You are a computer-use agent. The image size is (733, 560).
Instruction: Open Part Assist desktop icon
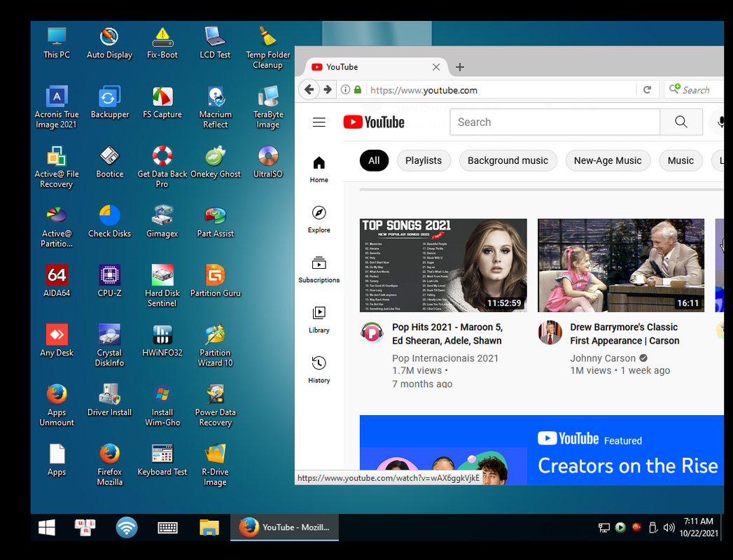tap(215, 222)
